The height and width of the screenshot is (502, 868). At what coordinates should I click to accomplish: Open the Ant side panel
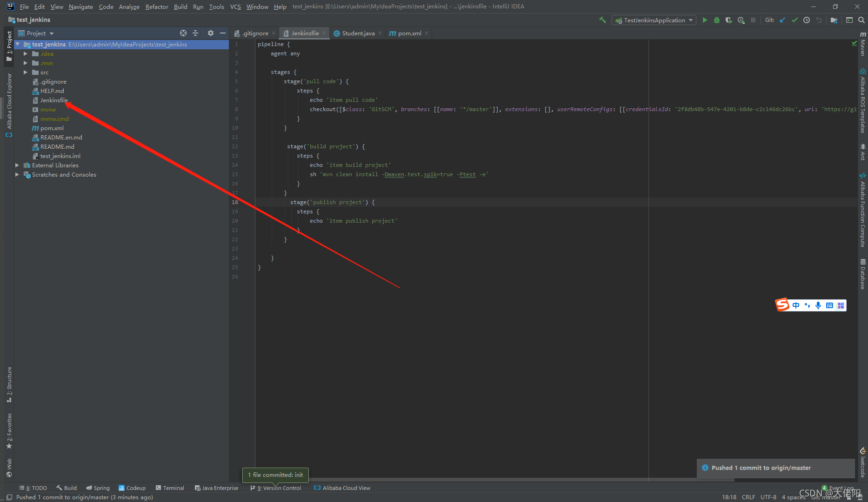[863, 152]
